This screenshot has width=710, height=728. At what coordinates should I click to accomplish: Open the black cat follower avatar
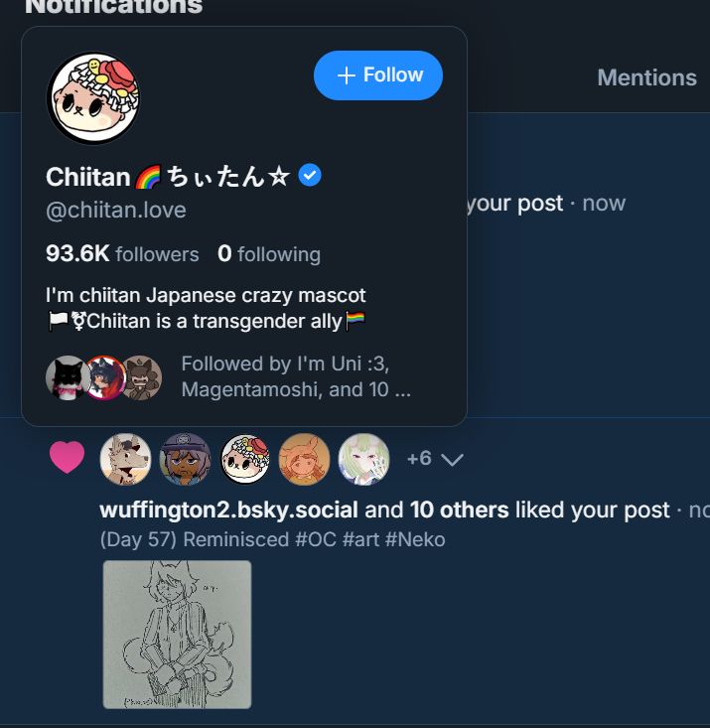coord(67,377)
